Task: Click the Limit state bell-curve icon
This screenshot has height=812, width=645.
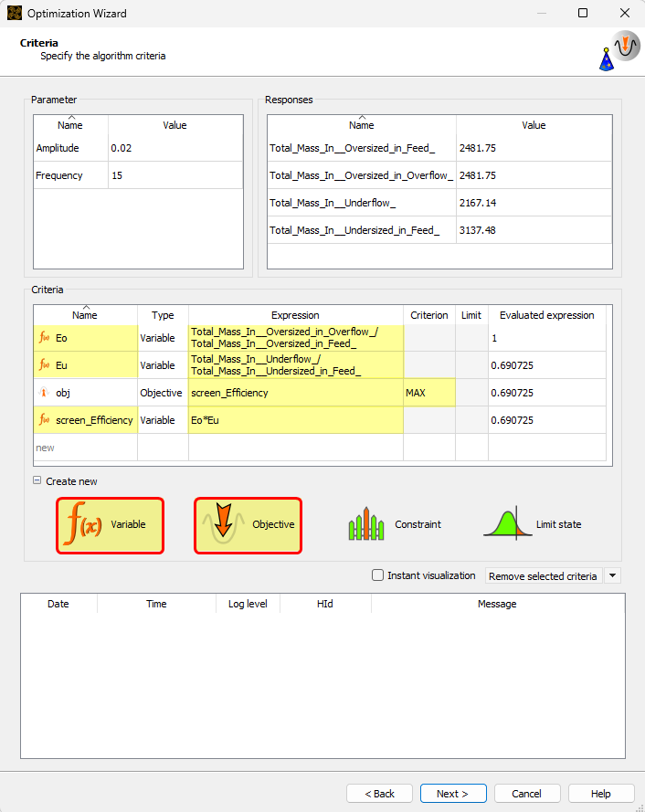Action: (x=508, y=524)
